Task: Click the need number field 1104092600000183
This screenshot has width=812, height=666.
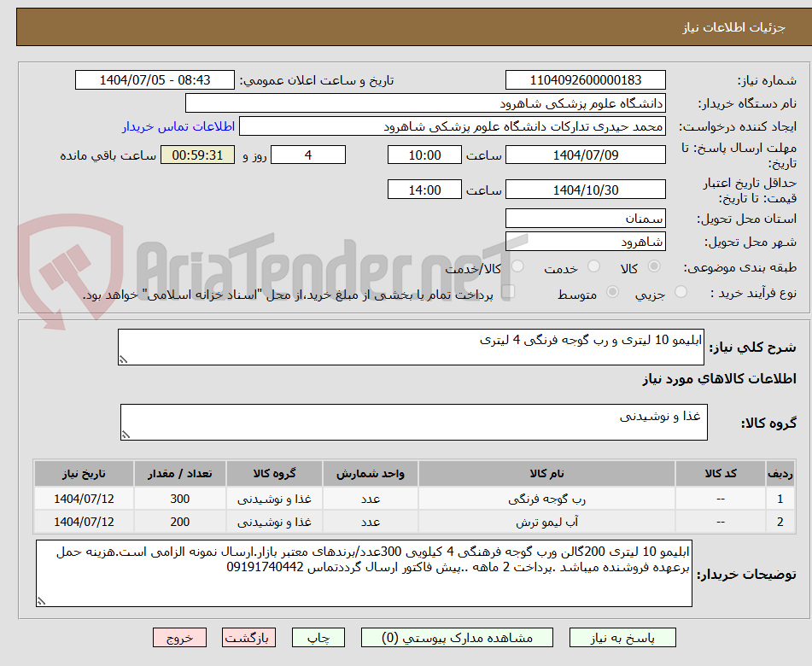Action: pos(586,79)
